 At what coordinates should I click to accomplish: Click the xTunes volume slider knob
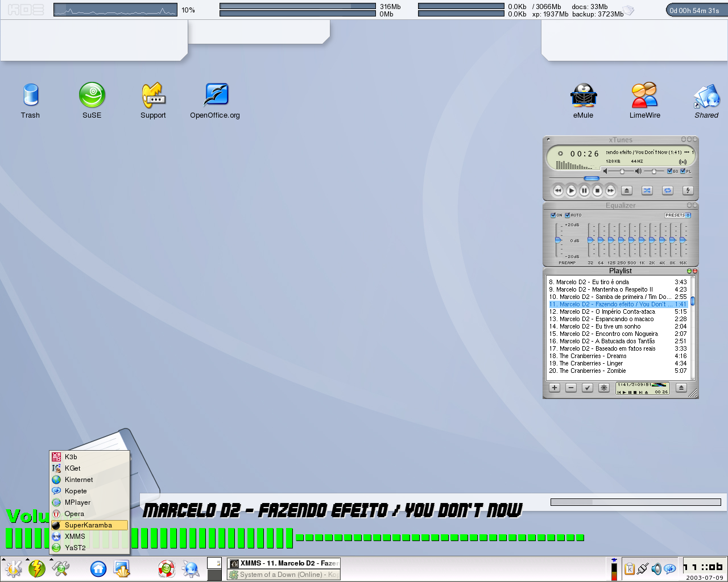click(x=622, y=171)
